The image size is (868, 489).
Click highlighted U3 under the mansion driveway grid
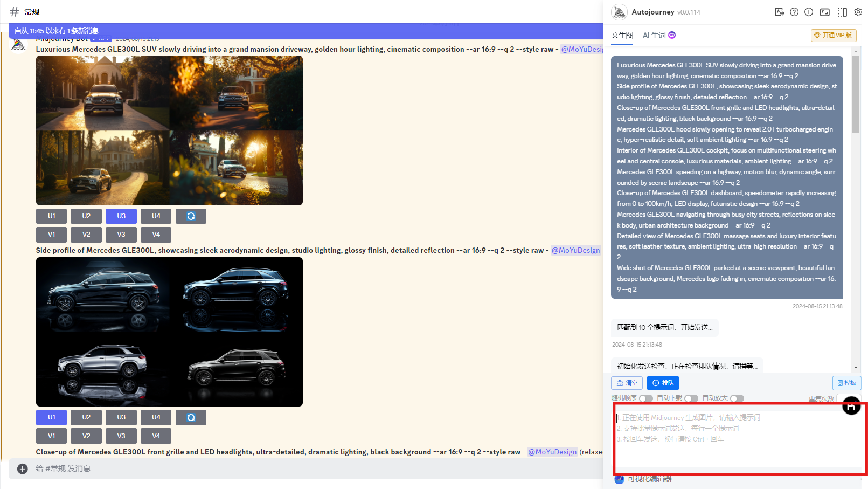click(x=121, y=216)
